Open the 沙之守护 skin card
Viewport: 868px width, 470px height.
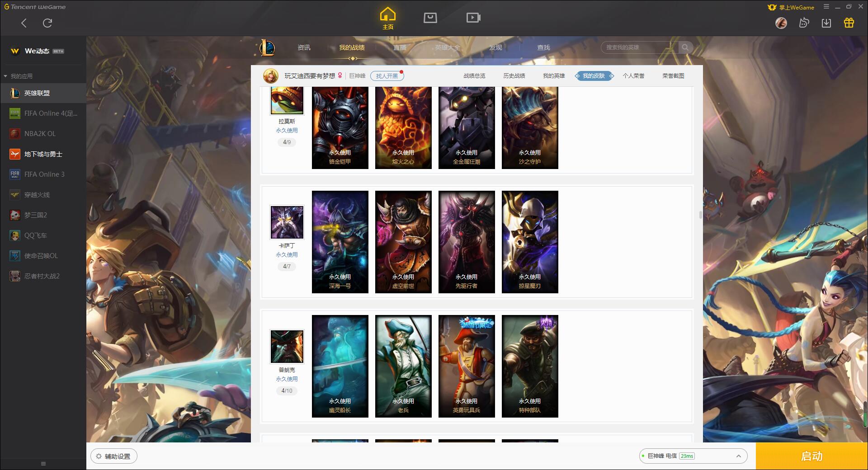(x=530, y=128)
